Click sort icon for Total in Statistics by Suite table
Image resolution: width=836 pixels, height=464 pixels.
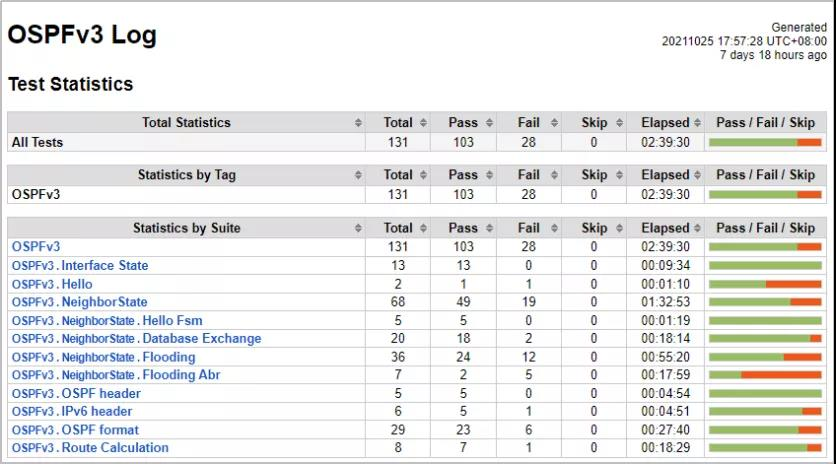click(x=424, y=229)
